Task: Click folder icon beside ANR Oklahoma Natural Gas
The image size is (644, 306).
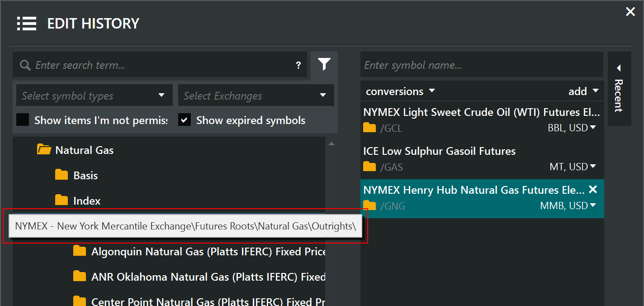Action: click(x=80, y=276)
